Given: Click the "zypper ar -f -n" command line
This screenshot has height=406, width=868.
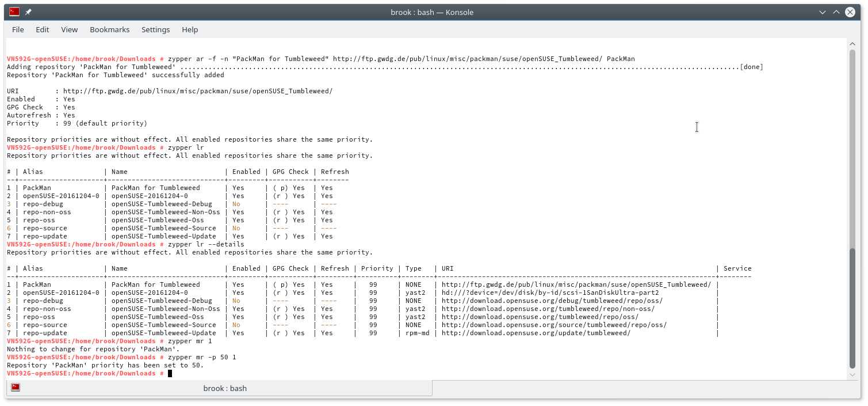Looking at the screenshot, I should tap(402, 59).
